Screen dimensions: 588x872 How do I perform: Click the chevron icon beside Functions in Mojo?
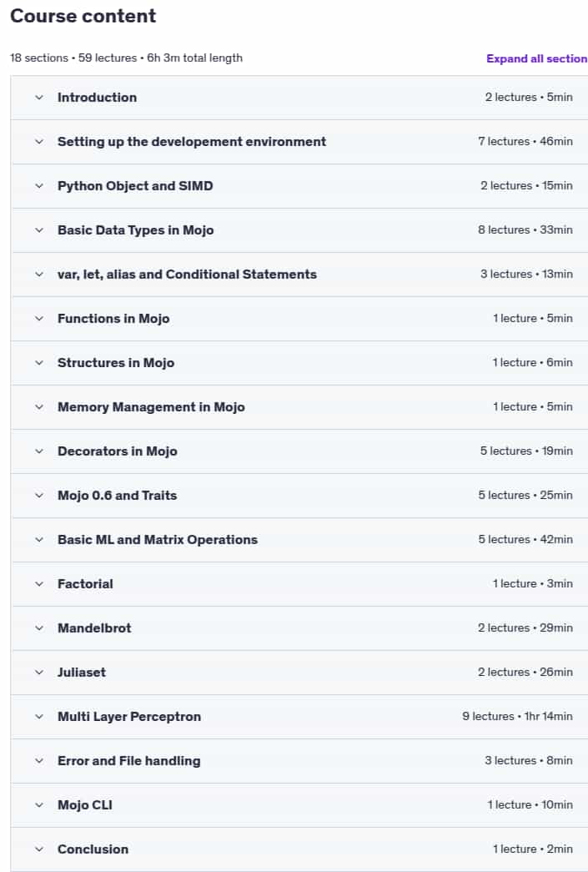pyautogui.click(x=39, y=319)
